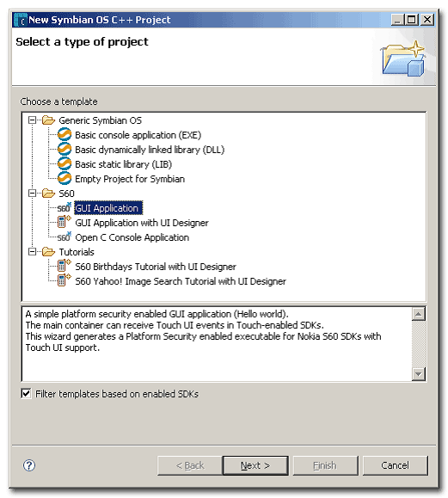The width and height of the screenshot is (448, 498).
Task: Click the description box scroll up arrow
Action: [419, 314]
